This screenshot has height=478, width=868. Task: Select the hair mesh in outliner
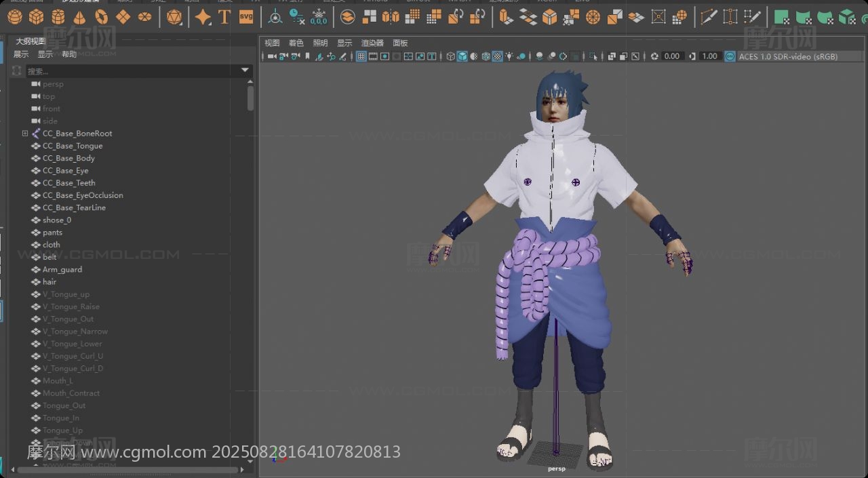pos(50,282)
